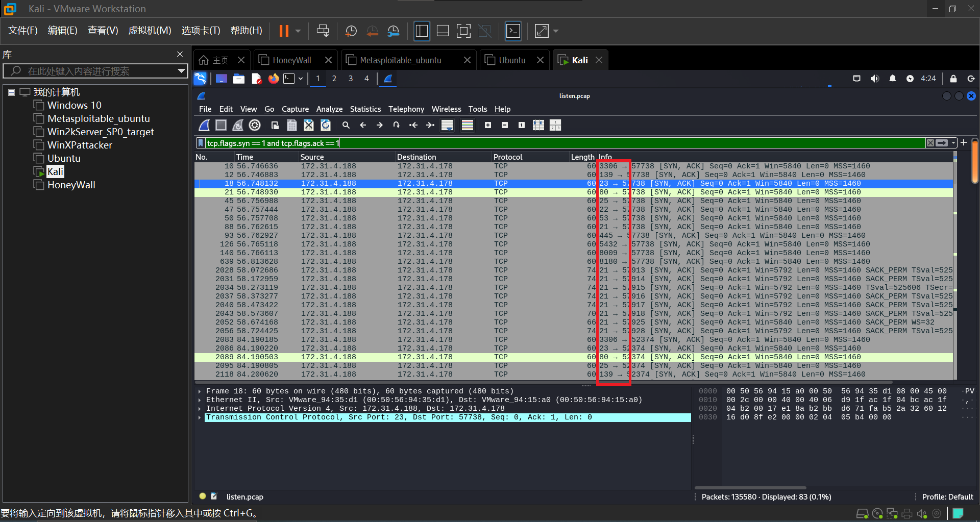Expand Internet Protocol Version 4 details
980x522 pixels.
click(x=200, y=409)
